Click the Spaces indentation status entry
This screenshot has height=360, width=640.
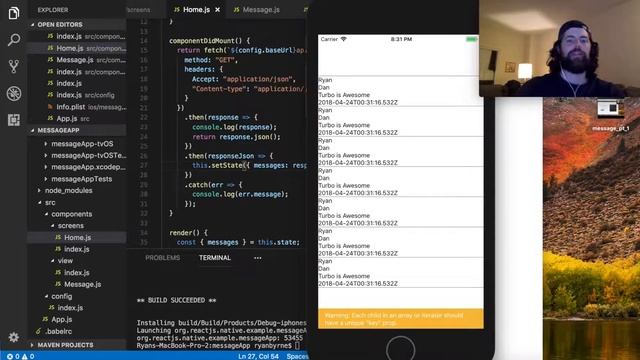pos(297,356)
